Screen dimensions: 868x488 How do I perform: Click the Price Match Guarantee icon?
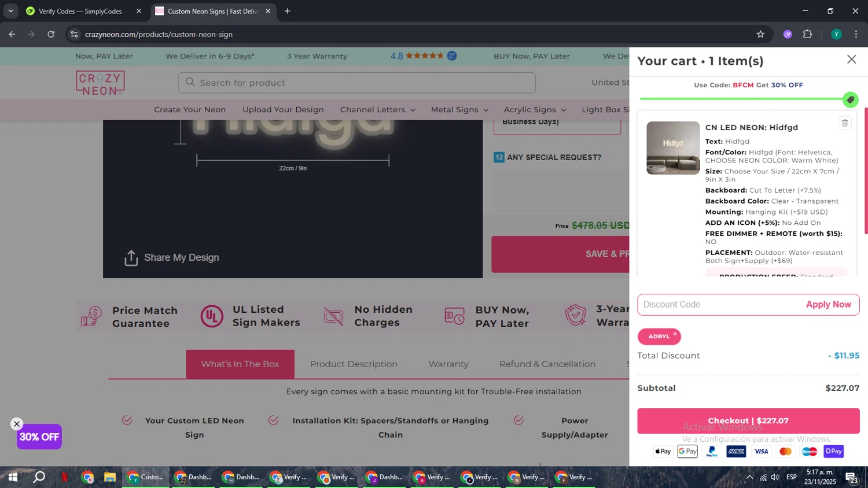click(x=91, y=317)
